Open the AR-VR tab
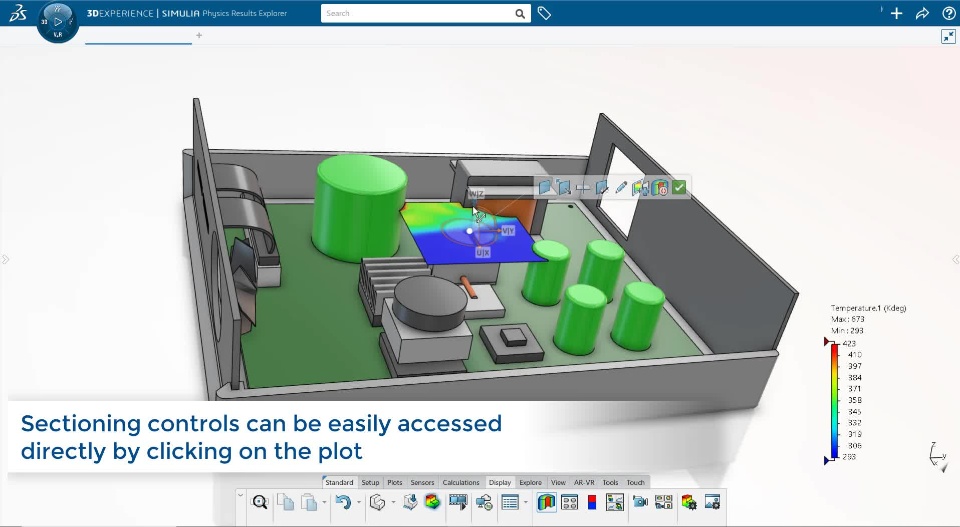 [584, 482]
